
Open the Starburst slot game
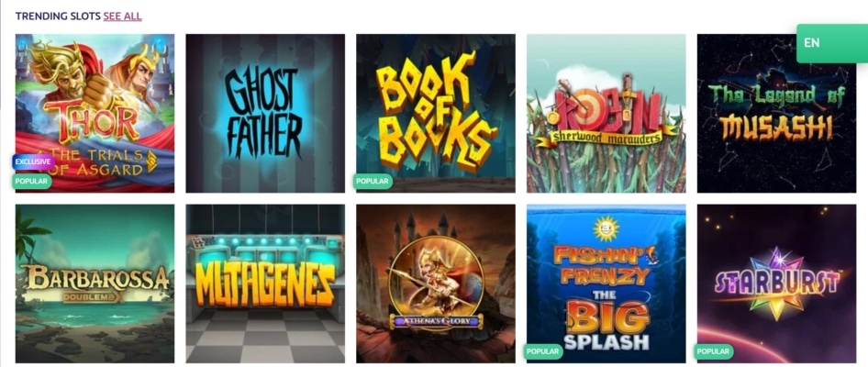click(x=776, y=284)
